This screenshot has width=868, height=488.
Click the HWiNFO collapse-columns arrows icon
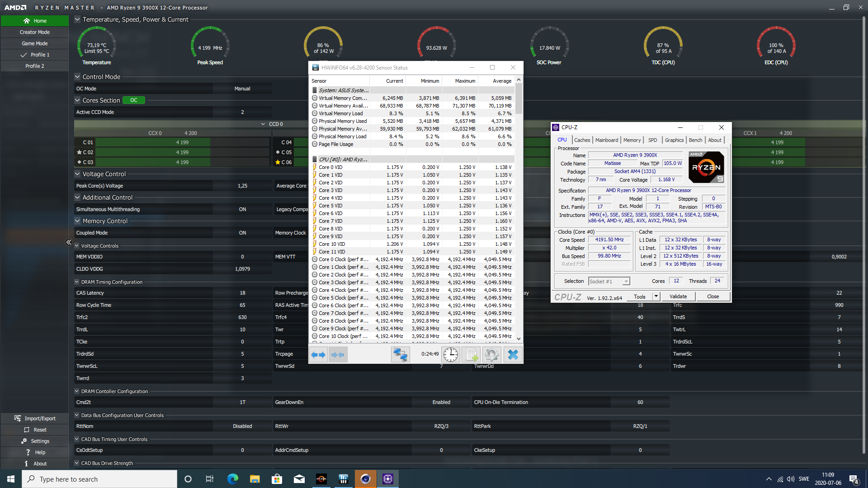pyautogui.click(x=338, y=355)
